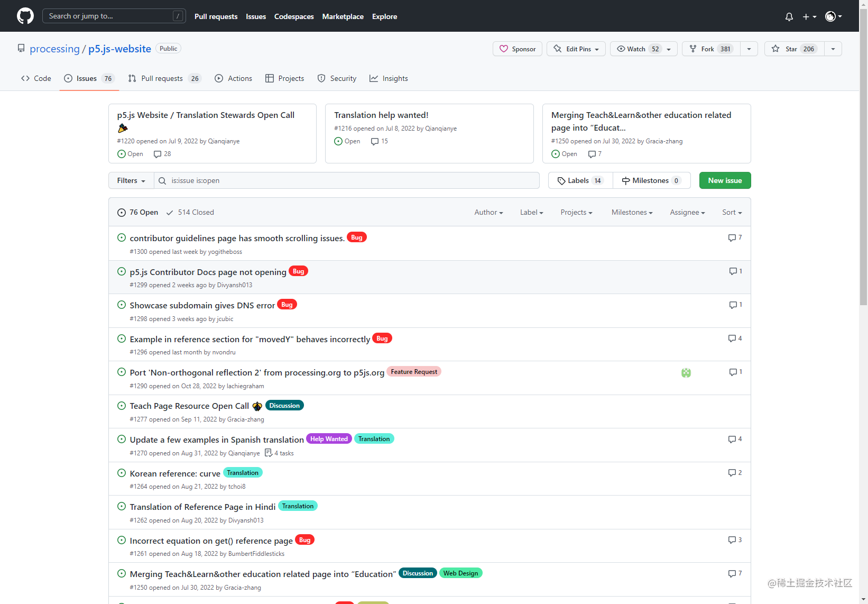Click the GitHub Octocat logo
Viewport: 868px width, 604px height.
click(25, 16)
